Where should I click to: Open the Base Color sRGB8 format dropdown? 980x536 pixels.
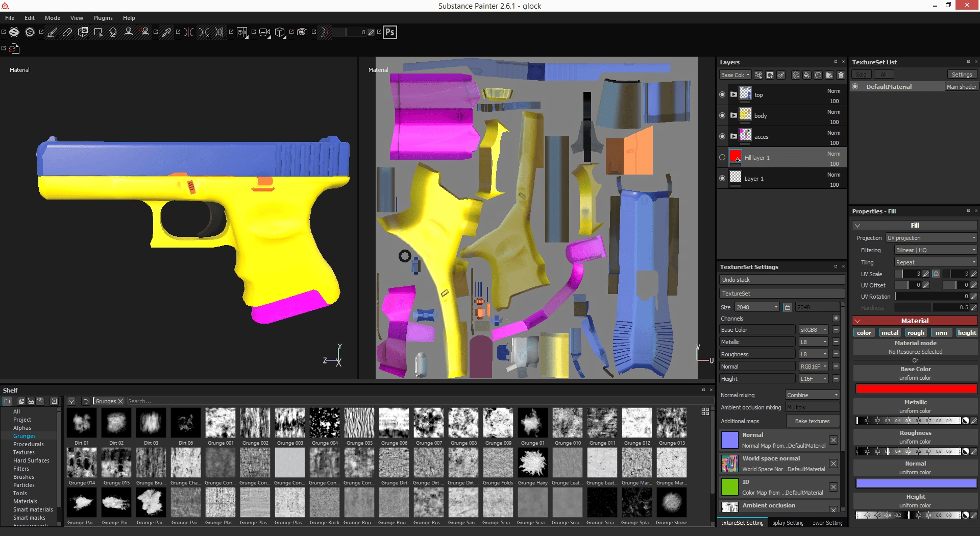click(x=814, y=330)
